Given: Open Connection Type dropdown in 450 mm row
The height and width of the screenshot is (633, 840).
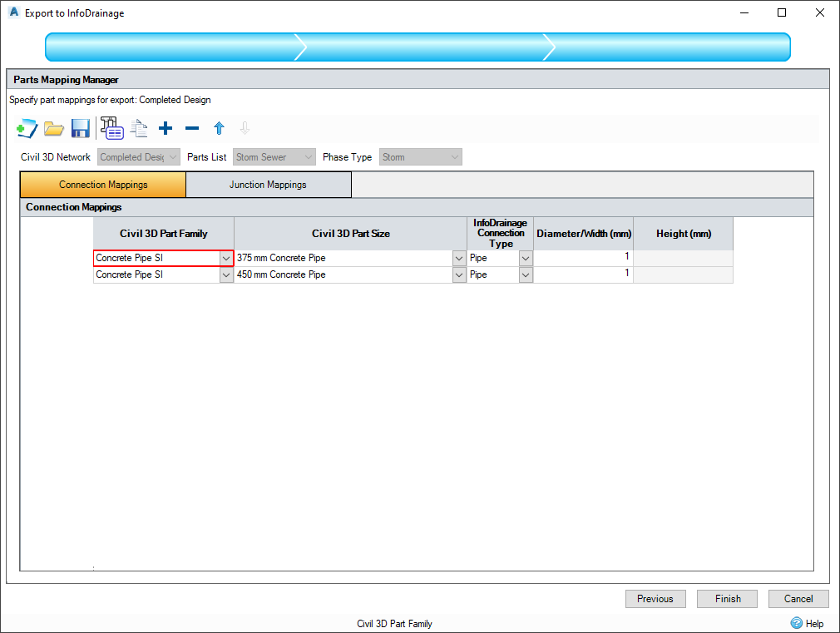Looking at the screenshot, I should point(526,275).
